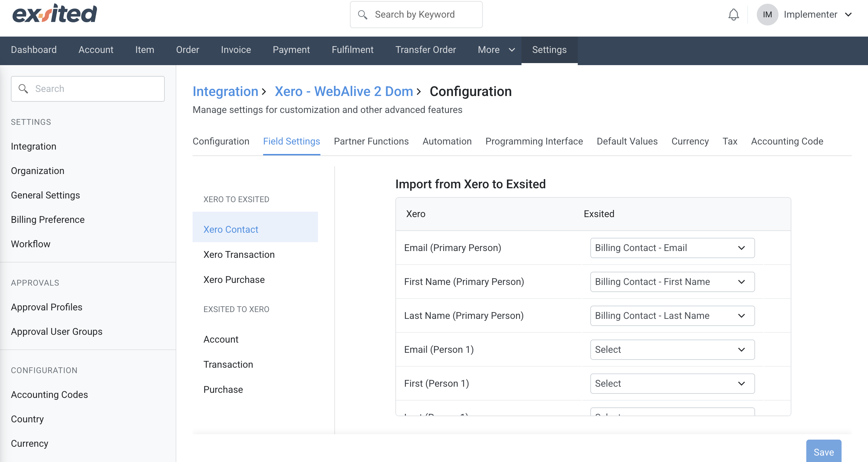Screen dimensions: 868x462
Task: Click the top keyword search magnifier icon
Action: [x=362, y=15]
